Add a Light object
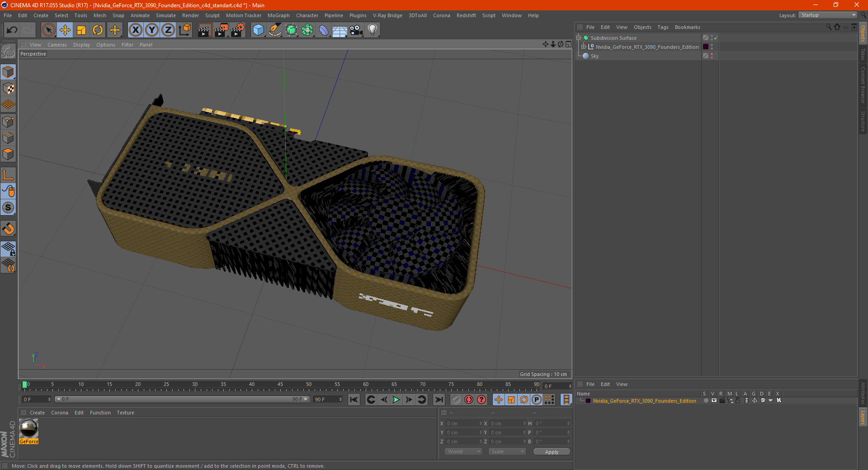This screenshot has width=868, height=470. point(373,30)
